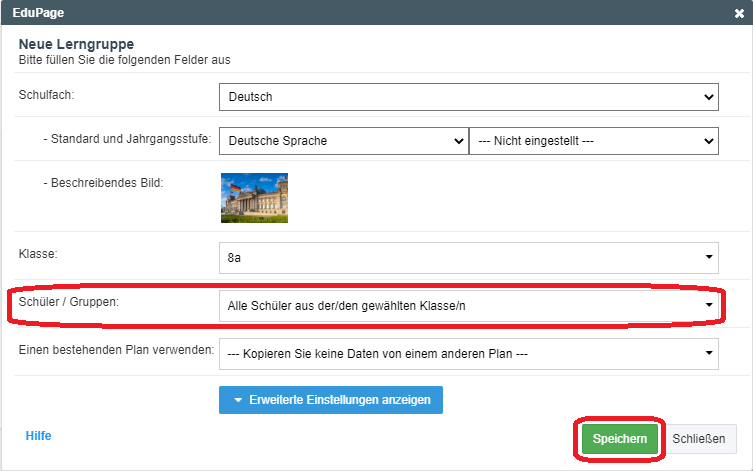Click the Neue Lerngruppe heading text
Viewport: 753px width, 471px height.
point(76,44)
